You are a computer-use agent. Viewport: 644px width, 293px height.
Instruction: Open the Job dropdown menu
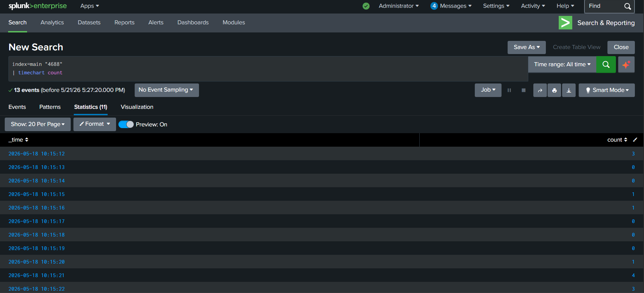[488, 90]
